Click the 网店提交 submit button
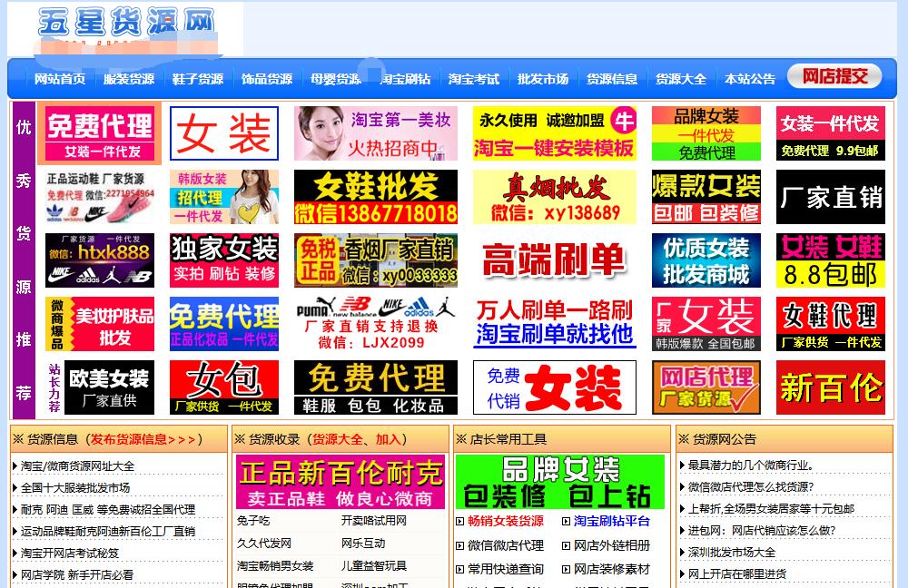Viewport: 908px width, 588px height. [834, 76]
